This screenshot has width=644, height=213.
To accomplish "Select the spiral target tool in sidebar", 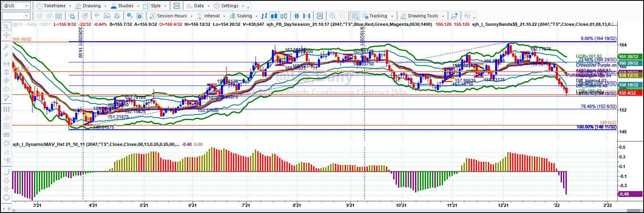I will tap(6, 143).
